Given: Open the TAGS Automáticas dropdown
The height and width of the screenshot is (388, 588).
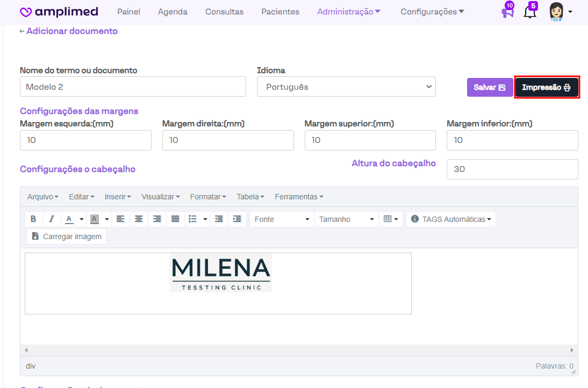Looking at the screenshot, I should click(x=451, y=219).
